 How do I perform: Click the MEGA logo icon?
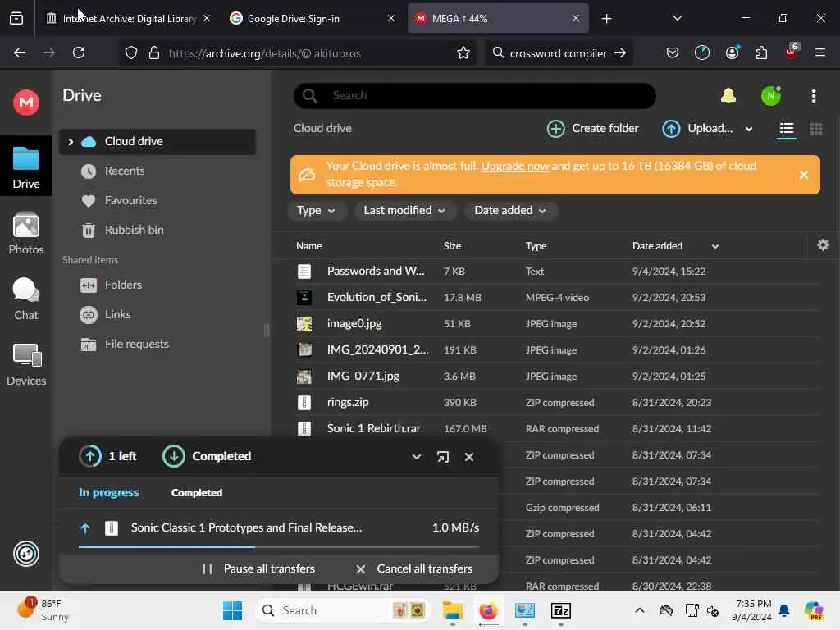pyautogui.click(x=25, y=102)
